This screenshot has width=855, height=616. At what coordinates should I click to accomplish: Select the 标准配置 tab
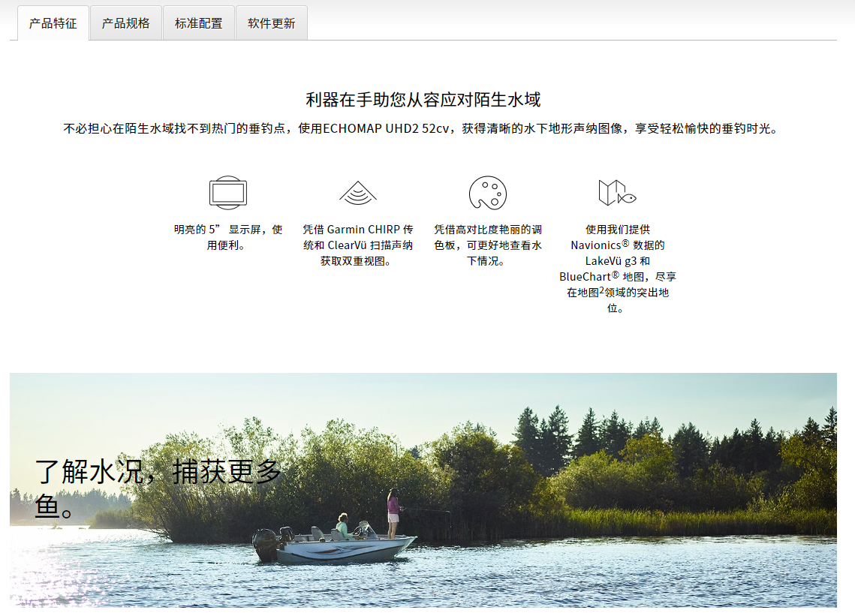(199, 23)
